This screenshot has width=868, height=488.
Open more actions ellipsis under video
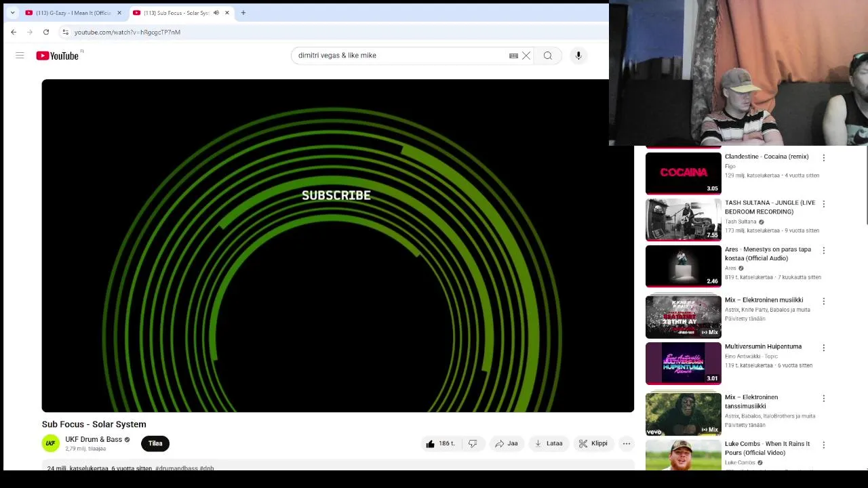tap(627, 443)
